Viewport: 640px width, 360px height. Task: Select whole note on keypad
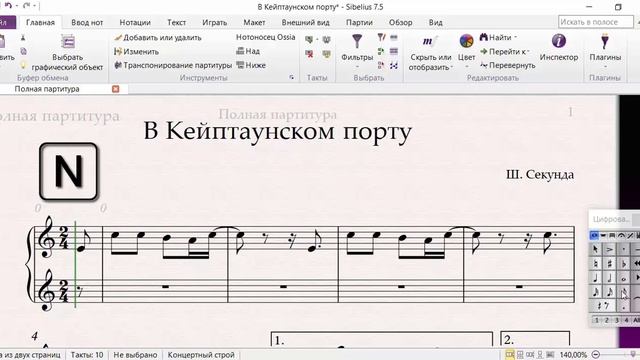coord(624,278)
